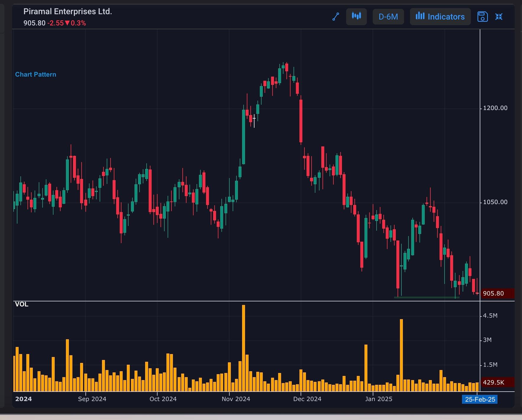The image size is (522, 420).
Task: Collapse the chart from fullscreen
Action: 499,17
